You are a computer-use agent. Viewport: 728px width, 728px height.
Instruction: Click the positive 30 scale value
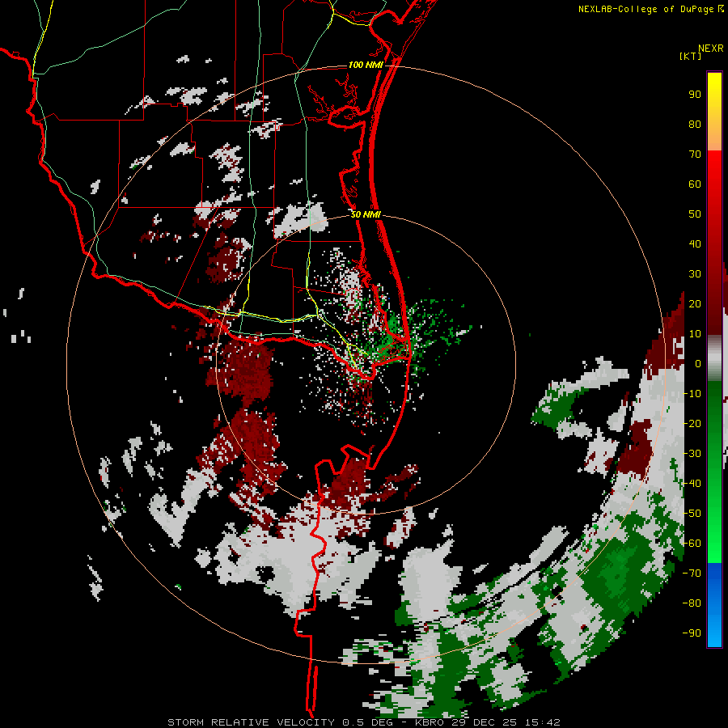695,274
